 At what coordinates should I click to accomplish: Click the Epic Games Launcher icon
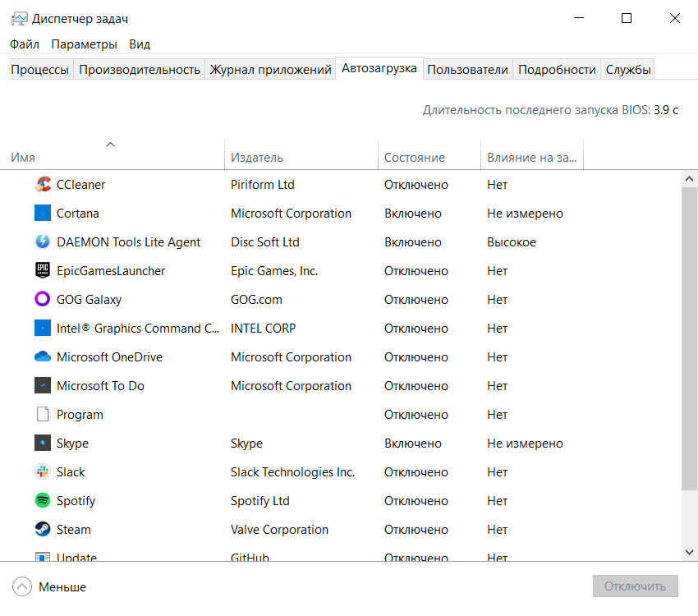click(x=43, y=271)
